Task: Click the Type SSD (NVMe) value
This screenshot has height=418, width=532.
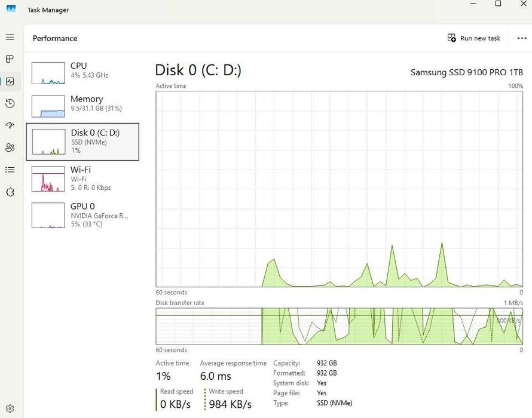Action: tap(335, 403)
